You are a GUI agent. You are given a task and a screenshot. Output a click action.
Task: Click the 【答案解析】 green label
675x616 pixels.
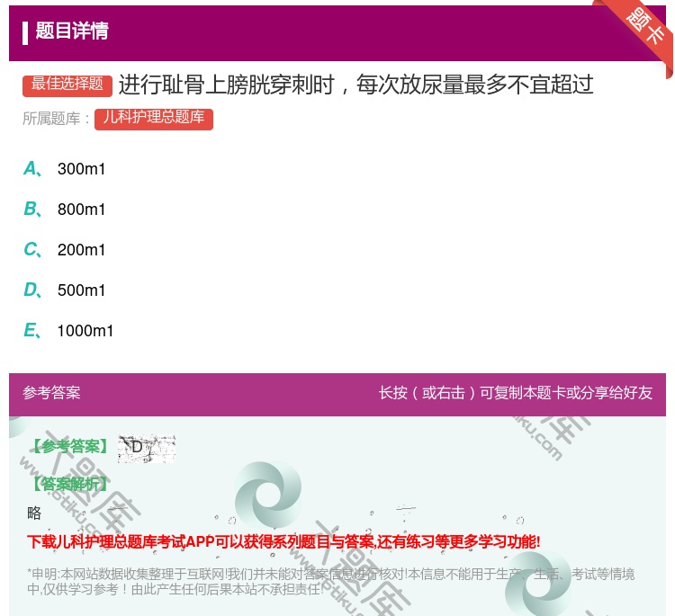[70, 484]
